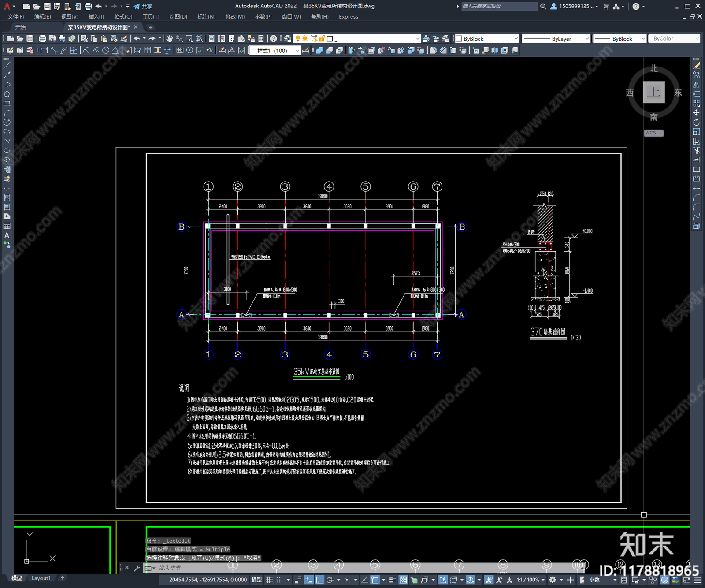Open the 样式1 (100) dimension style dropdown

point(275,51)
